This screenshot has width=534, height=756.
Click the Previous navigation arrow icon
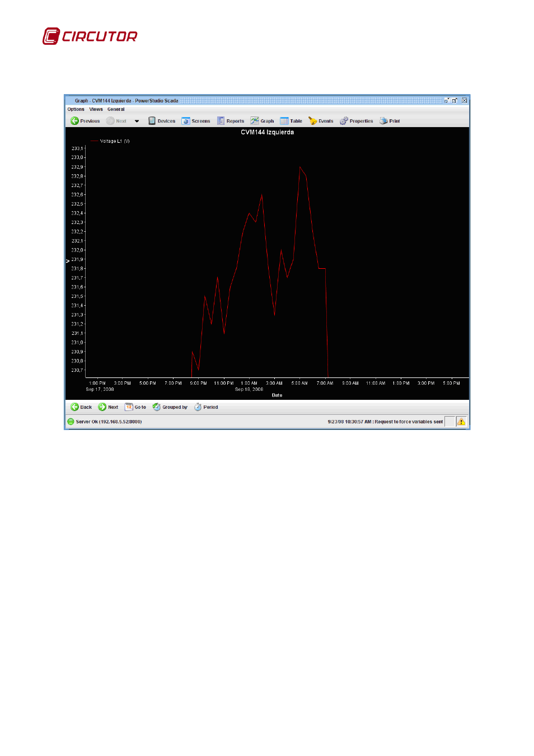(x=74, y=121)
